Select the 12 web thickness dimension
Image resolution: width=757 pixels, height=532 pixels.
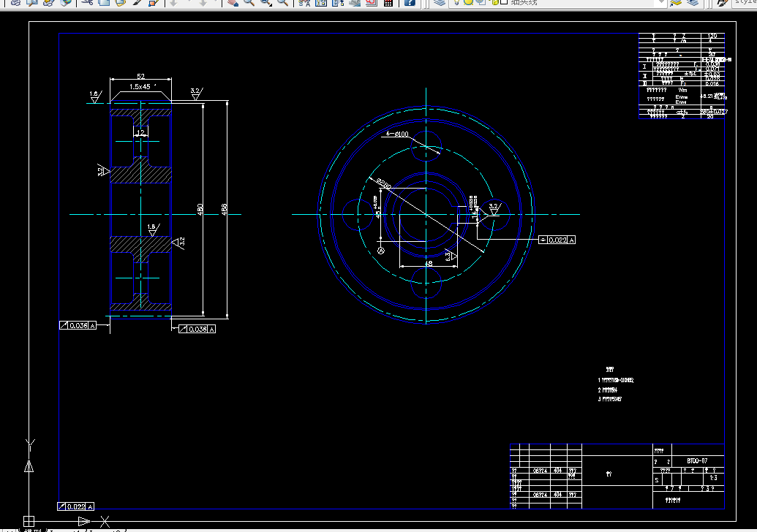pyautogui.click(x=140, y=132)
